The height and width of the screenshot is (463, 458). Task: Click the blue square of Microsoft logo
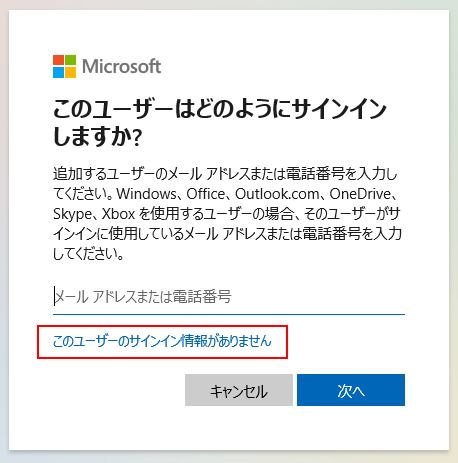click(x=58, y=72)
